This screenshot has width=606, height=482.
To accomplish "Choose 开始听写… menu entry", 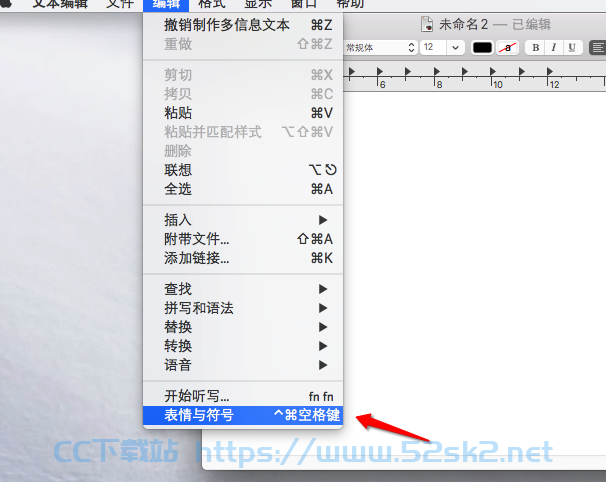I will click(x=243, y=396).
